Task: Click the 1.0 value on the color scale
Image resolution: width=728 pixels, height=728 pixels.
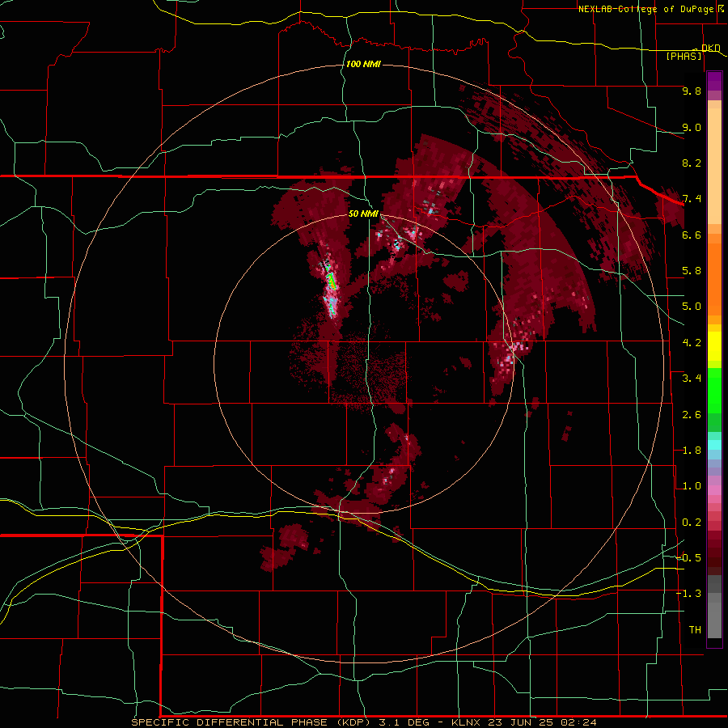Action: tap(692, 486)
